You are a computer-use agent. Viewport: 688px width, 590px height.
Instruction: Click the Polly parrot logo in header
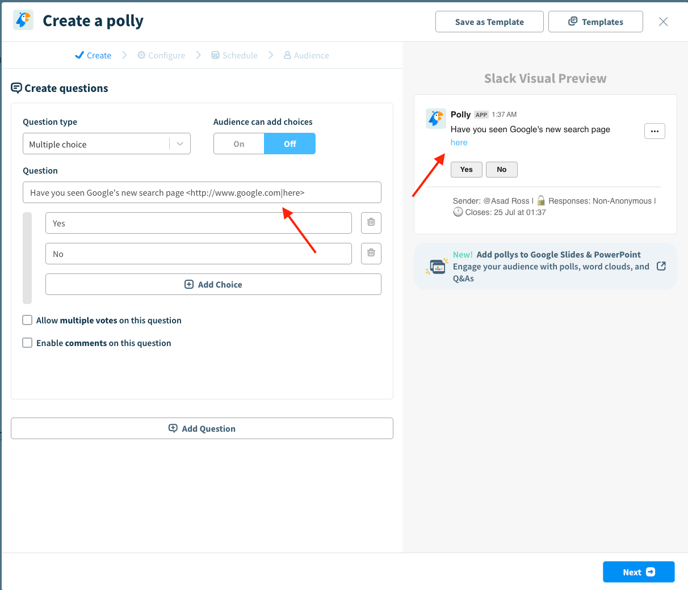tap(23, 20)
